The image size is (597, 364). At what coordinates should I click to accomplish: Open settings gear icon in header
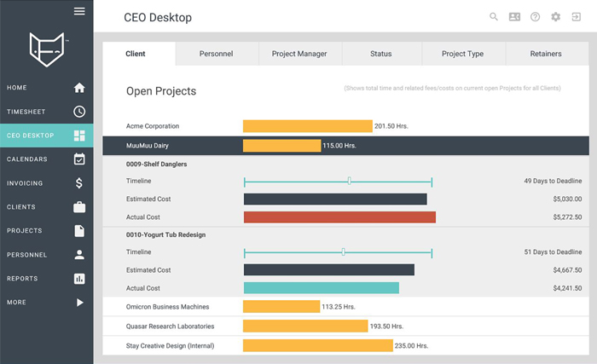(x=556, y=17)
